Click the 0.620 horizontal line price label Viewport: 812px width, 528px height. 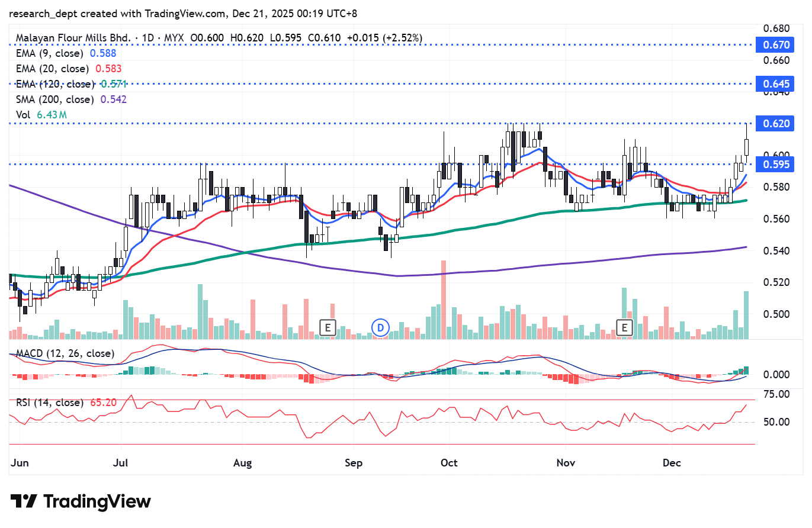[x=776, y=124]
